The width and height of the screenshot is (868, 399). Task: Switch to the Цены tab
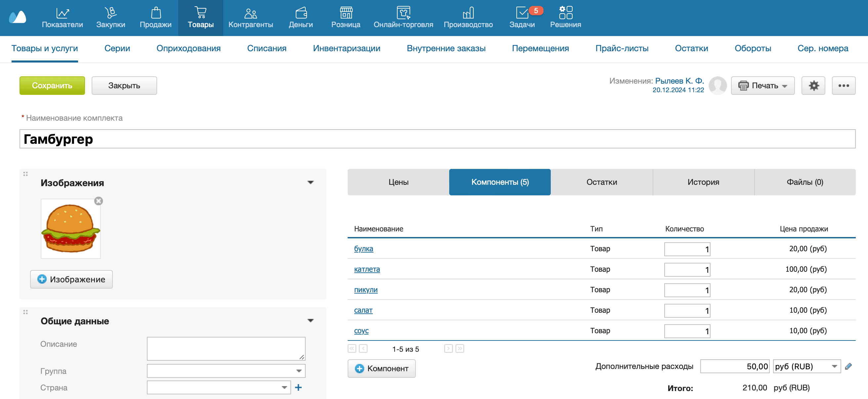pyautogui.click(x=398, y=182)
